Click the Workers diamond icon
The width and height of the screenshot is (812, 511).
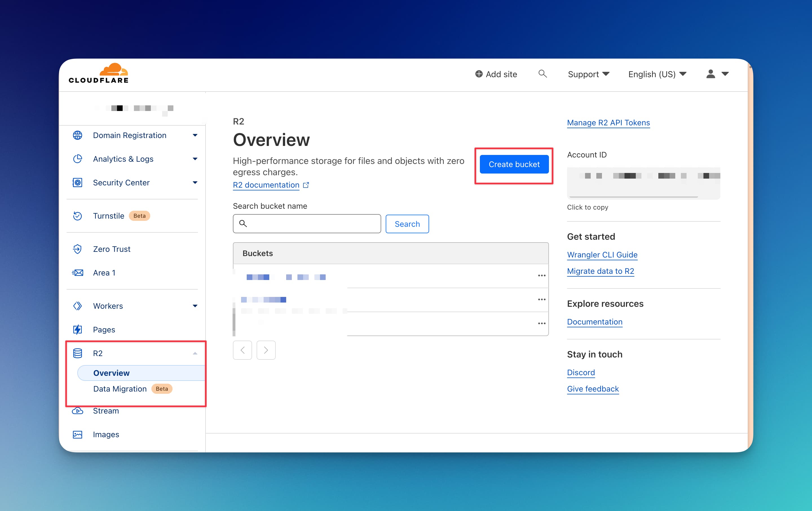78,306
